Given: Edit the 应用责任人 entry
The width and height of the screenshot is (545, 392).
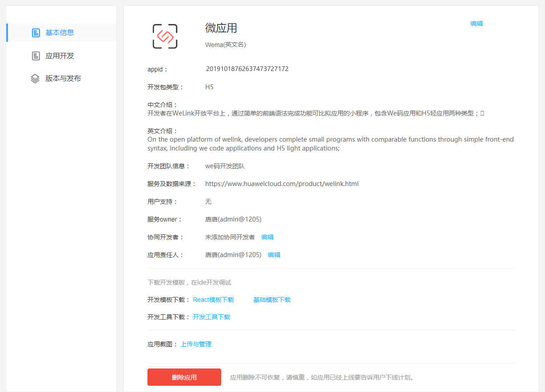Looking at the screenshot, I should 274,255.
